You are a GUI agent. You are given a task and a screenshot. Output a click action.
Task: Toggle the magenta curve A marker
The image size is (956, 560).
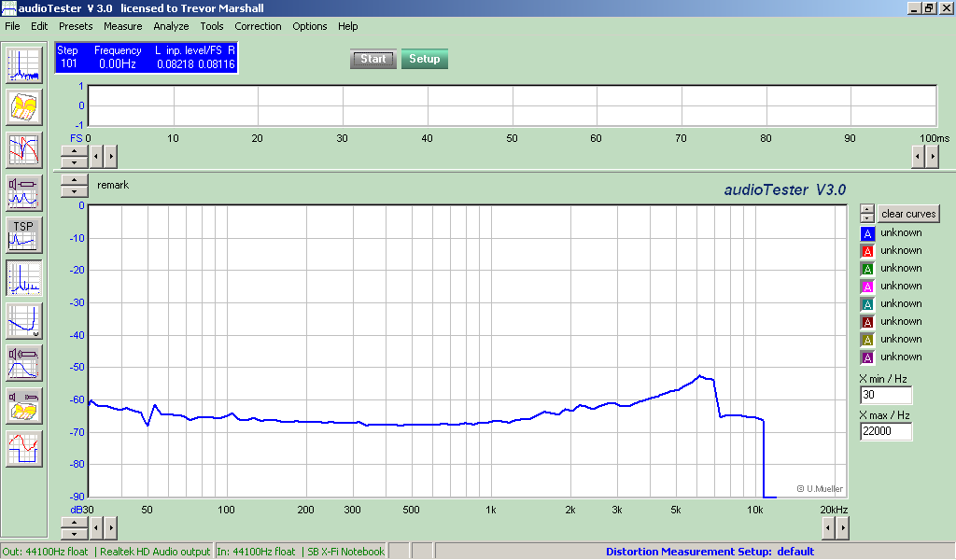click(x=867, y=287)
